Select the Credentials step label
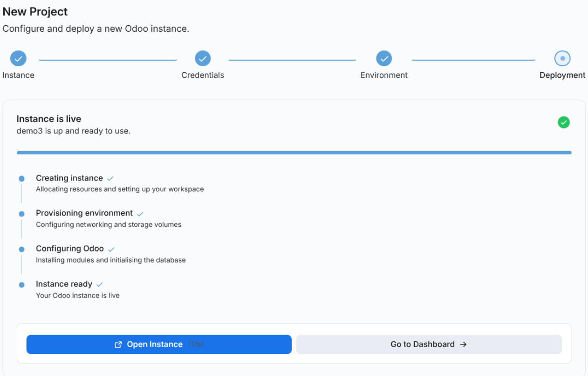Viewport: 588px width, 376px height. click(x=203, y=75)
